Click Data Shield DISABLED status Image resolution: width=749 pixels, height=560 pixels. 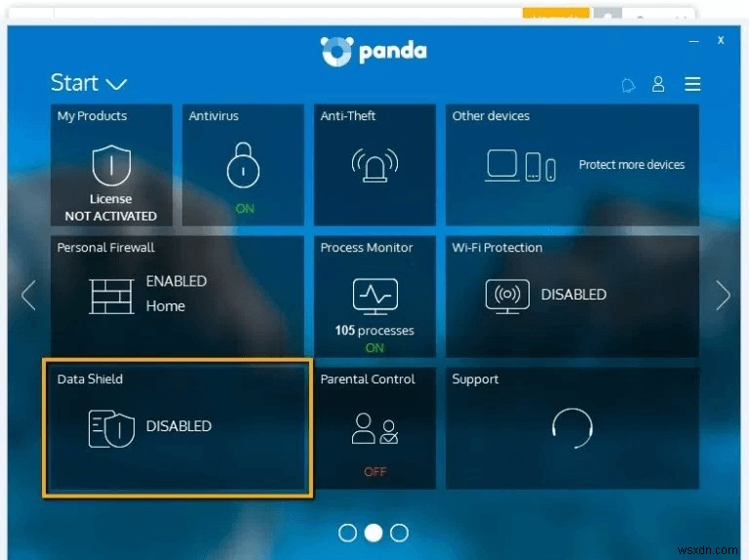point(178,426)
